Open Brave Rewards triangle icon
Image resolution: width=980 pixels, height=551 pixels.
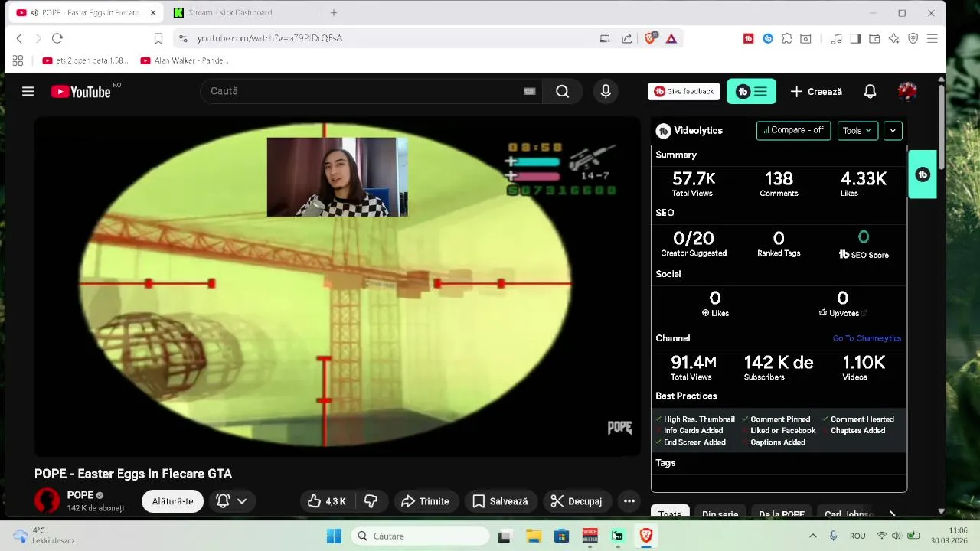[671, 38]
